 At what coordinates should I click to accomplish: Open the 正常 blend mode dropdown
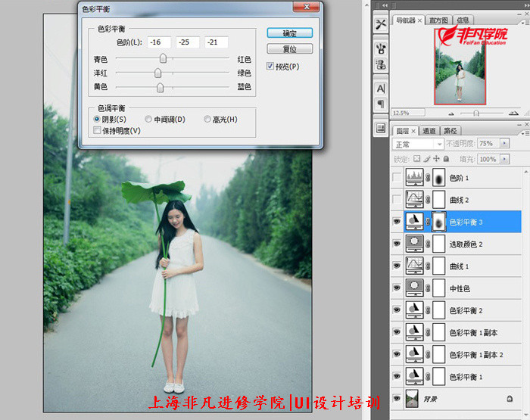(418, 145)
